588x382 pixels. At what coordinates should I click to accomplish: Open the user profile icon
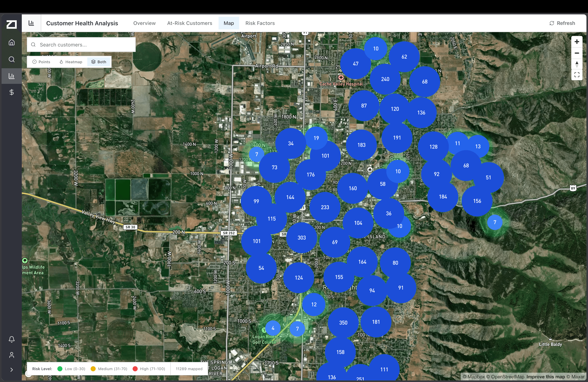click(12, 355)
